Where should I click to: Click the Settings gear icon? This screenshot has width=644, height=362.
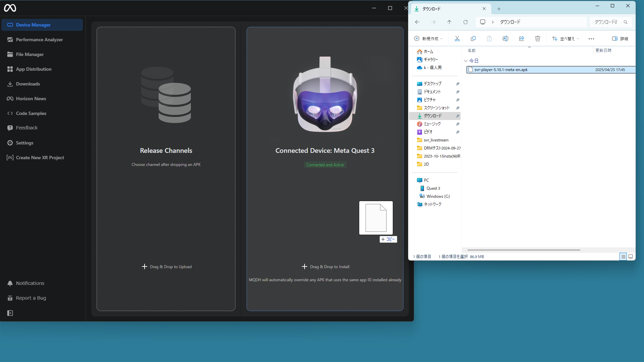click(10, 143)
